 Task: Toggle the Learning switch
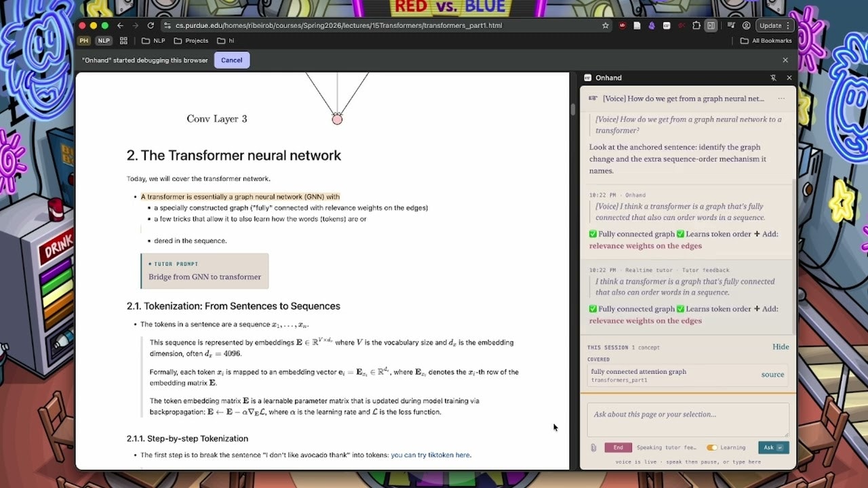[x=711, y=447]
